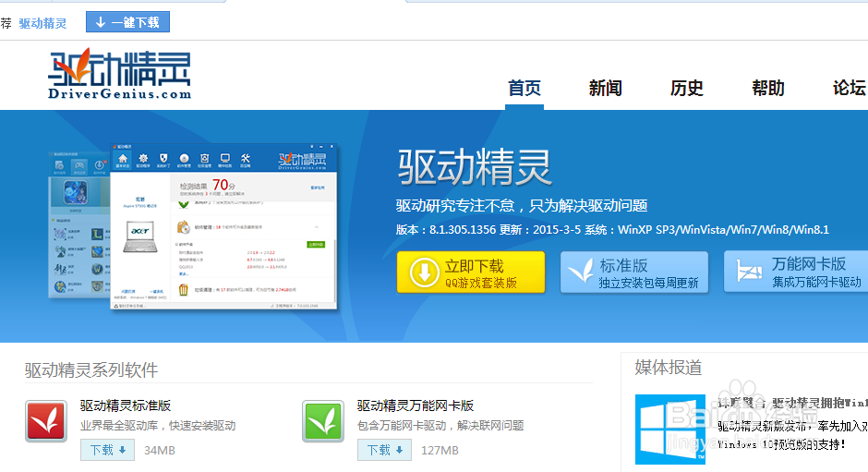Click the 驱动精灵 banner heading
Viewport: 868px width, 472px height.
click(475, 167)
